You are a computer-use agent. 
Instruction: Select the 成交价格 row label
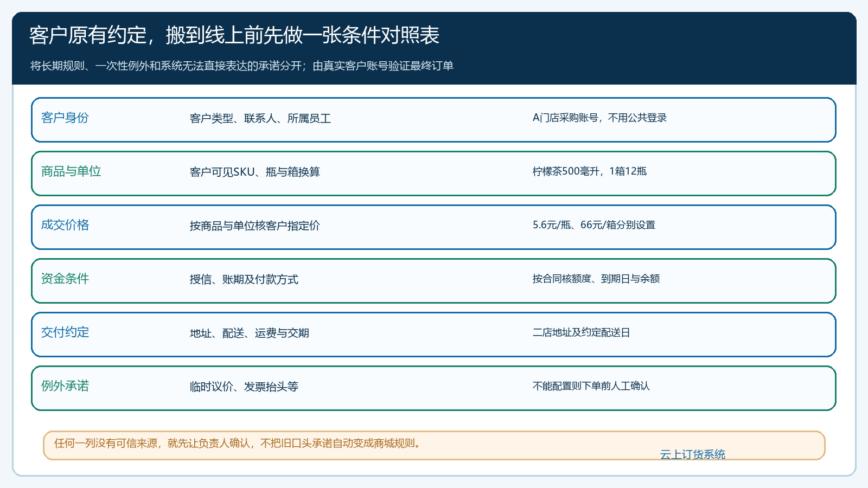click(65, 225)
